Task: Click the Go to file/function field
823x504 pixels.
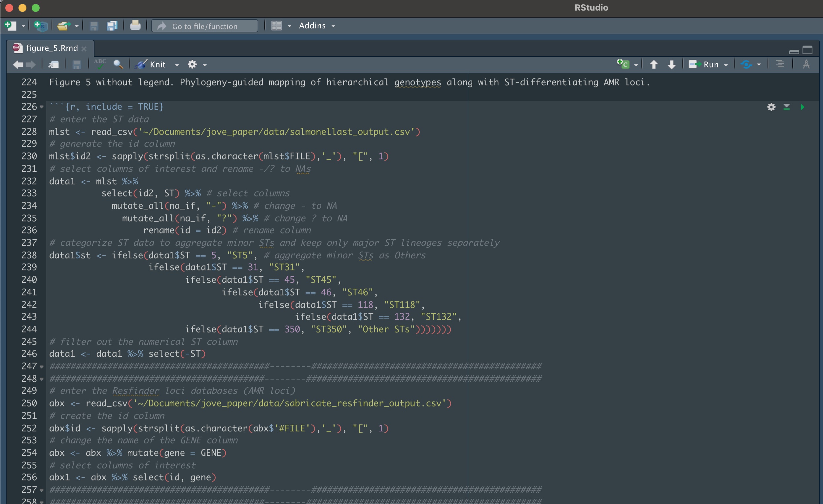Action: pos(204,26)
